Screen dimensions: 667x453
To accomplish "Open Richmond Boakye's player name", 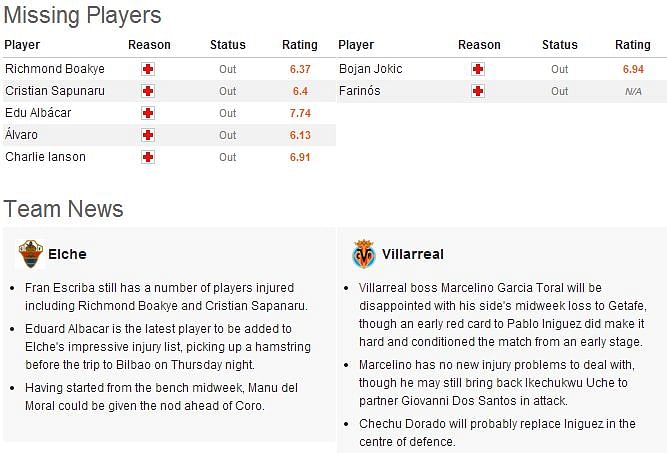I will click(x=55, y=68).
